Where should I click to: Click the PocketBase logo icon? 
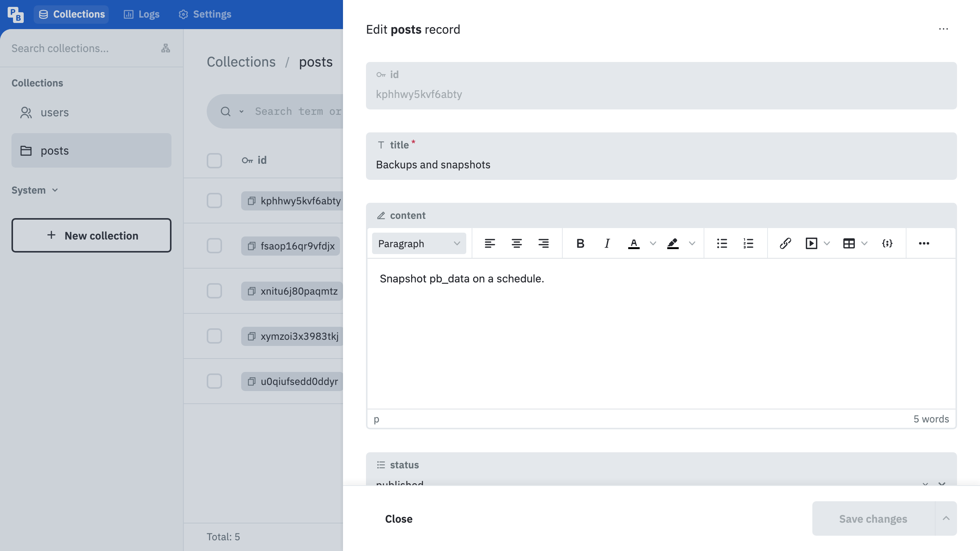click(x=15, y=15)
